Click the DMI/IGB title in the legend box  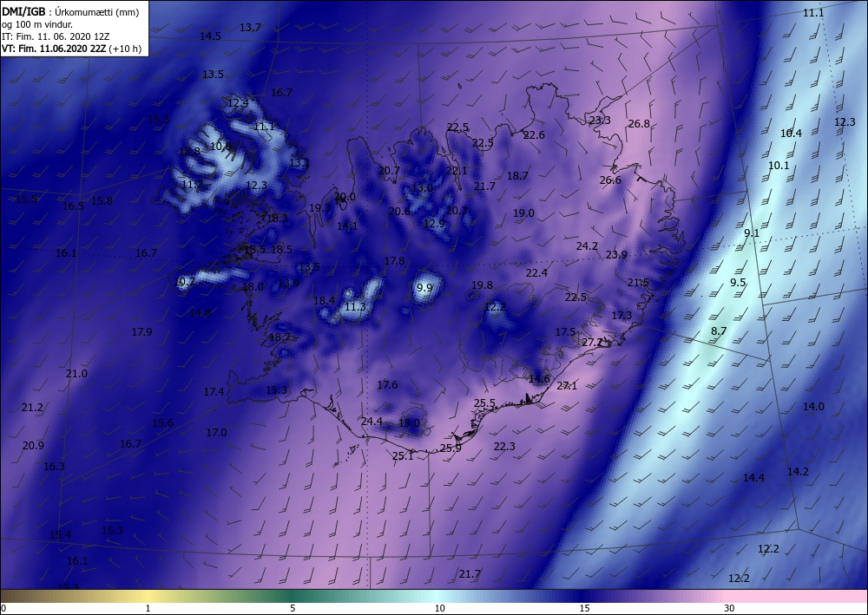[x=23, y=11]
